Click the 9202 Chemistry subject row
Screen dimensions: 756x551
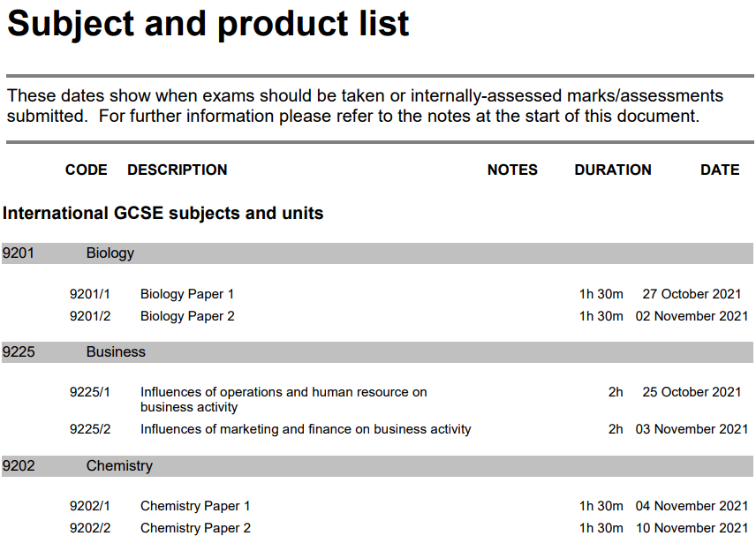119,466
